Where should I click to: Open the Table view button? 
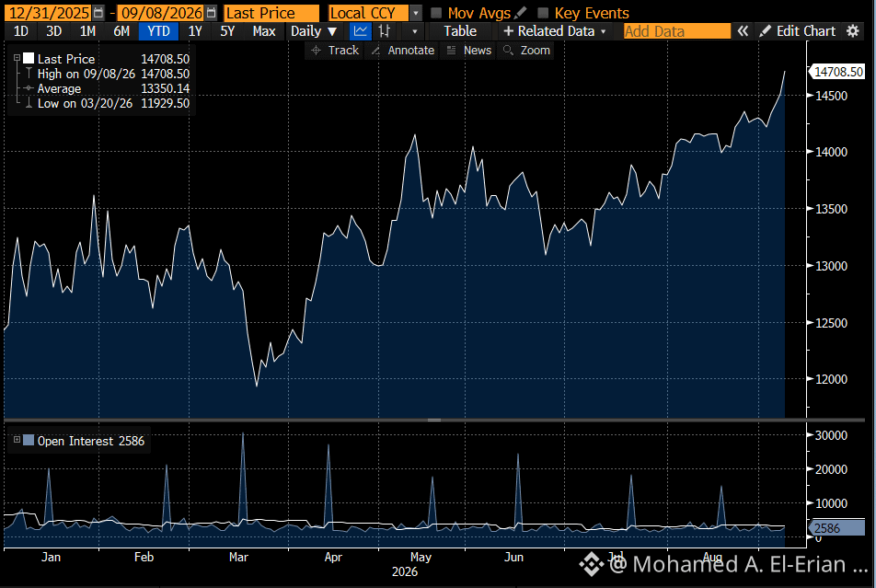tap(460, 31)
